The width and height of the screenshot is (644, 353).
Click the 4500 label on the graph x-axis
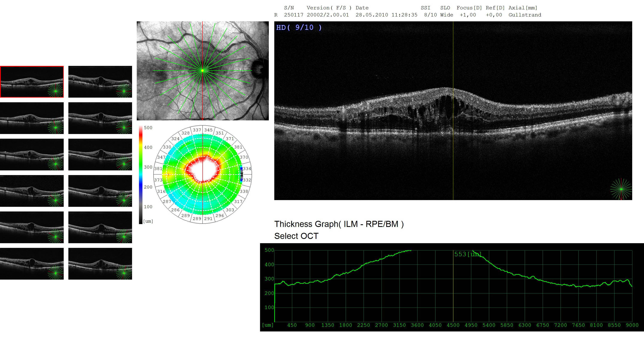pyautogui.click(x=453, y=325)
